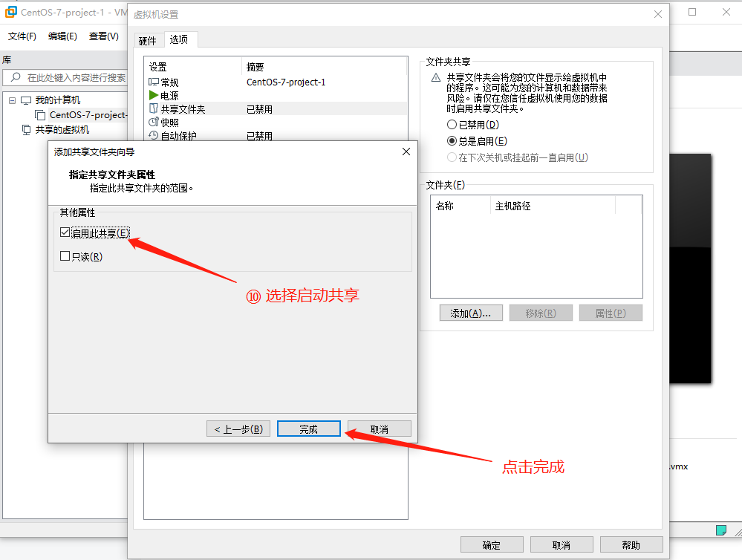Viewport: 742px width, 560px height.
Task: Collapse the 我的计算机 tree node
Action: (12, 100)
